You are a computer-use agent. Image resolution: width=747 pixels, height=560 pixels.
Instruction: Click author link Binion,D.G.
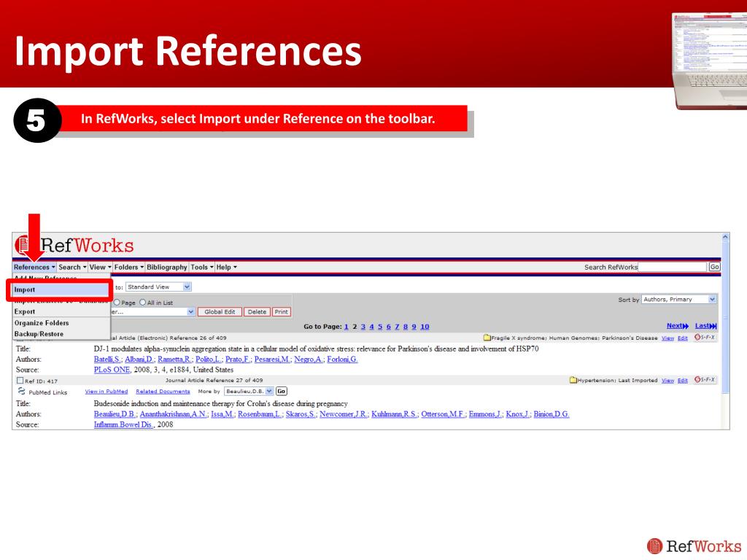click(x=551, y=414)
